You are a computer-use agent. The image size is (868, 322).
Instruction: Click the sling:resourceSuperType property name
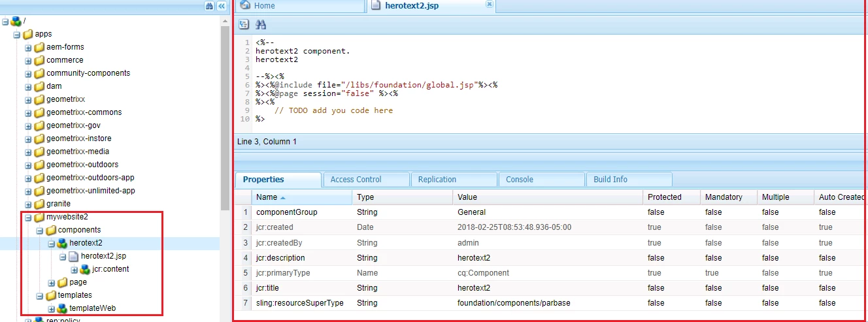tap(299, 303)
